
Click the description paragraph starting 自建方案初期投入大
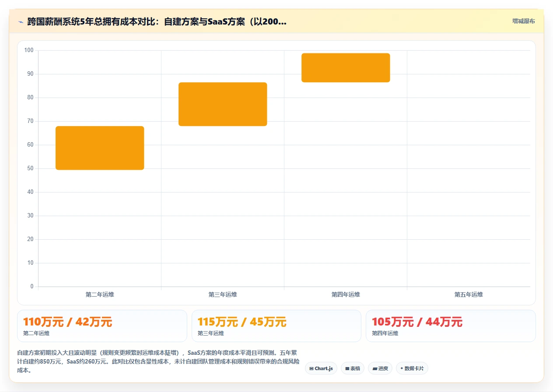[x=158, y=361]
